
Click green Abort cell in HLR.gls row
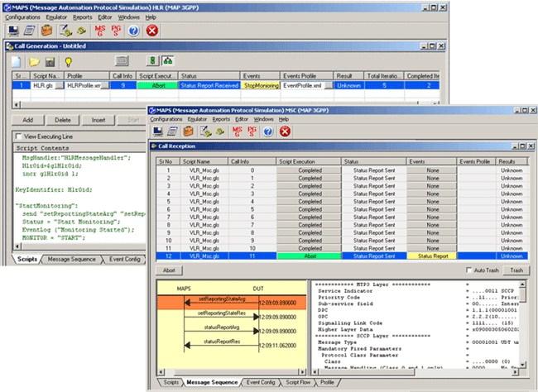click(158, 85)
